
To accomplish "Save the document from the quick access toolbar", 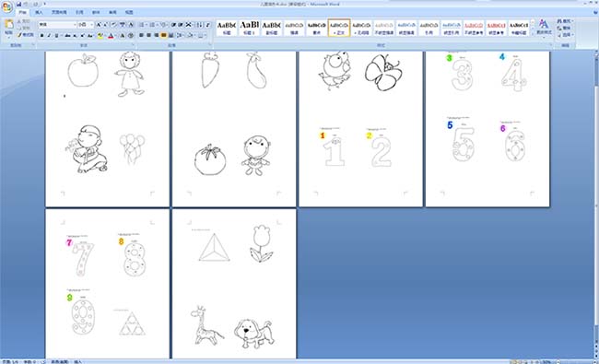I will coord(18,5).
